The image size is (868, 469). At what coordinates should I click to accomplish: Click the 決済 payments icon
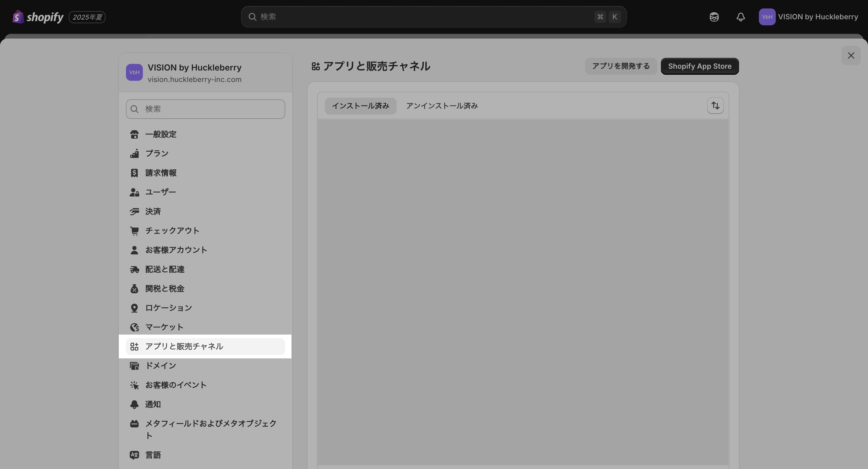(134, 212)
